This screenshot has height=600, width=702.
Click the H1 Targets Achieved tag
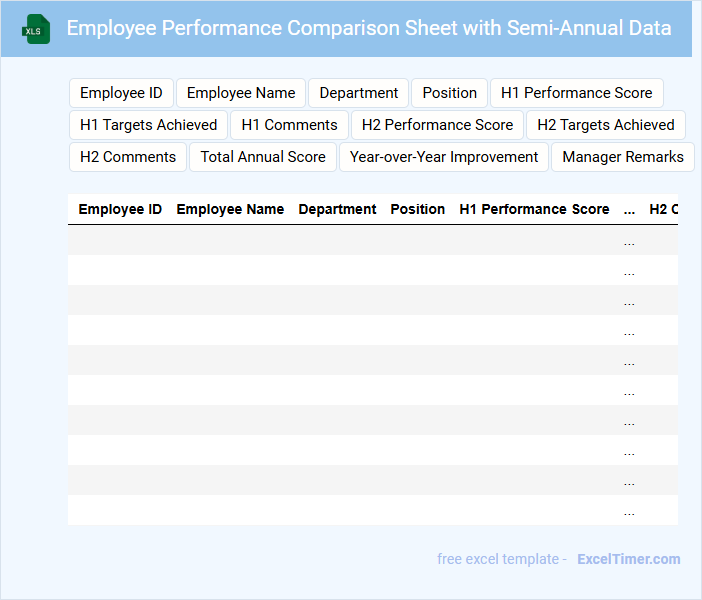[x=149, y=125]
